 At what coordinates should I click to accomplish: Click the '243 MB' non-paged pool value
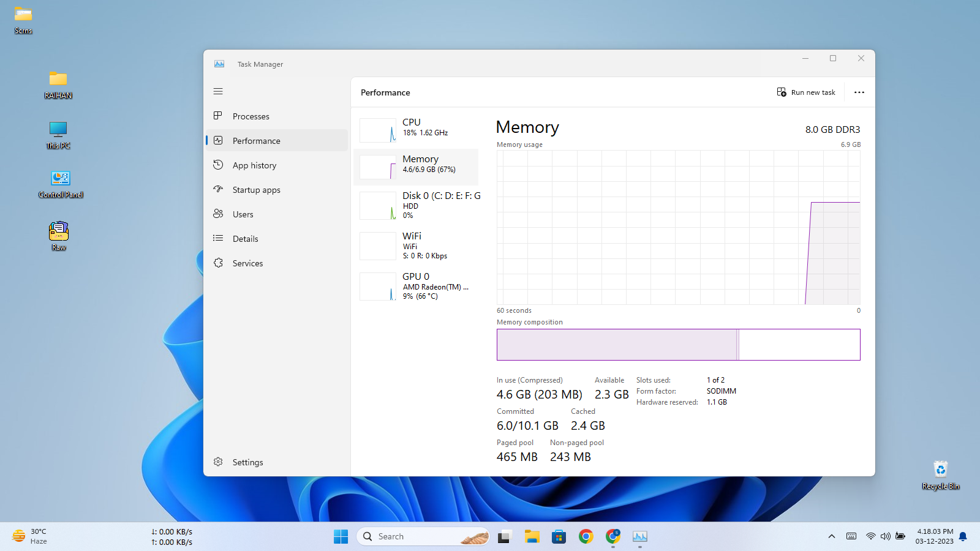tap(570, 457)
